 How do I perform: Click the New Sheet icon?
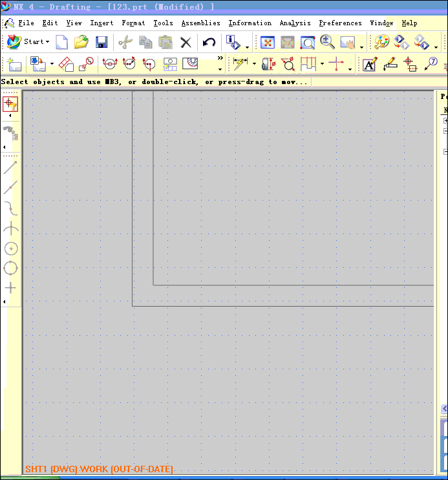14,64
